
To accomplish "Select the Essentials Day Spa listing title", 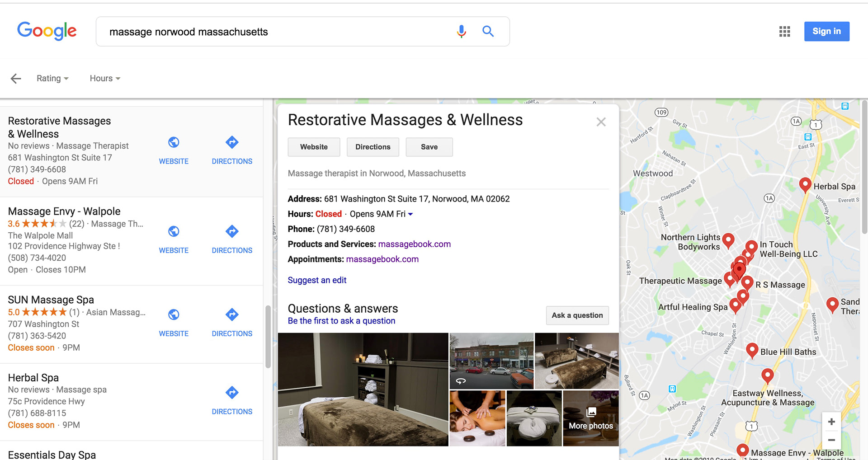I will pos(52,455).
